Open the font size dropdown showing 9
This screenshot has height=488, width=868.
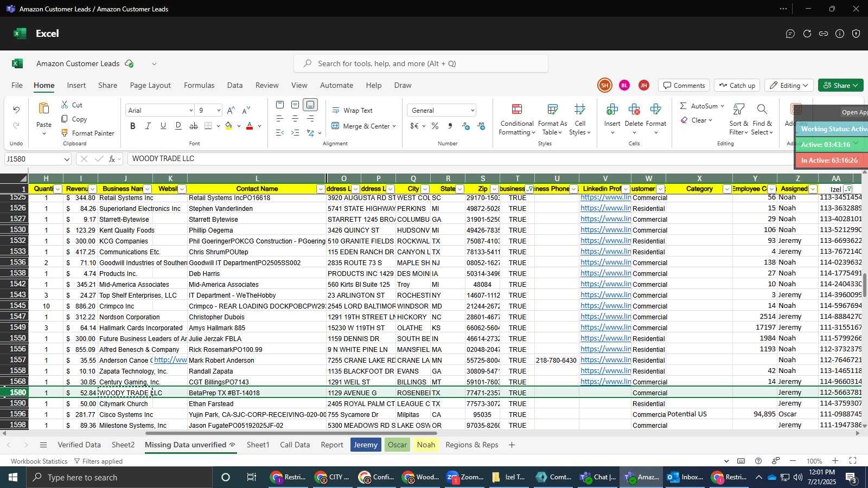tap(219, 111)
